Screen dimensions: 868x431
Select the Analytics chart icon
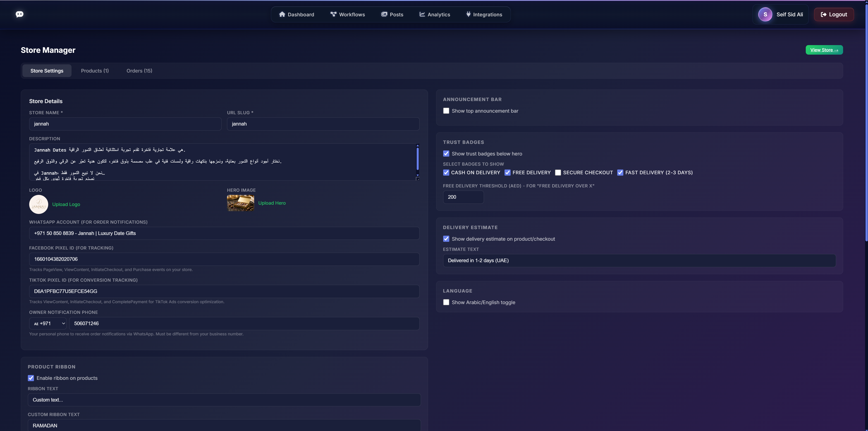coord(422,14)
